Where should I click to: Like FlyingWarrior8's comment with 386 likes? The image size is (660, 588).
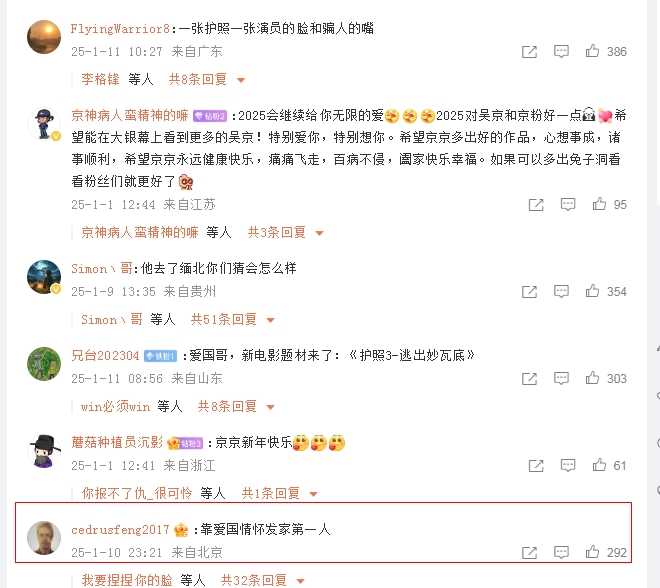point(592,51)
